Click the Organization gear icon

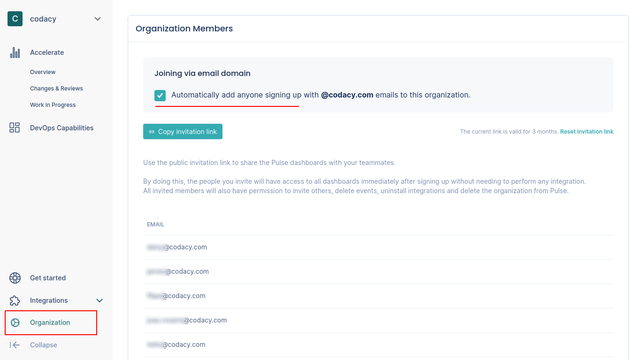point(15,322)
